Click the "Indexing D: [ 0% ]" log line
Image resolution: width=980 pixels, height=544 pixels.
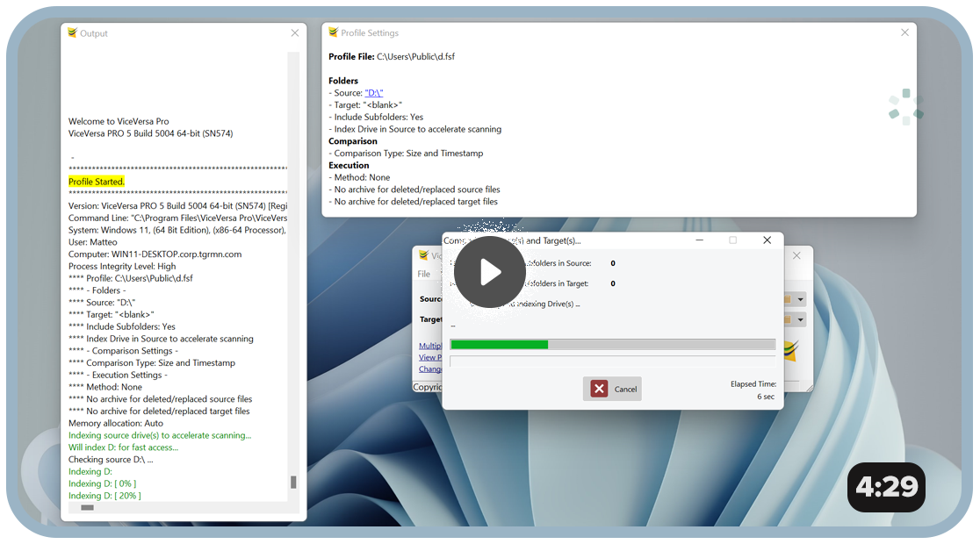click(x=102, y=484)
